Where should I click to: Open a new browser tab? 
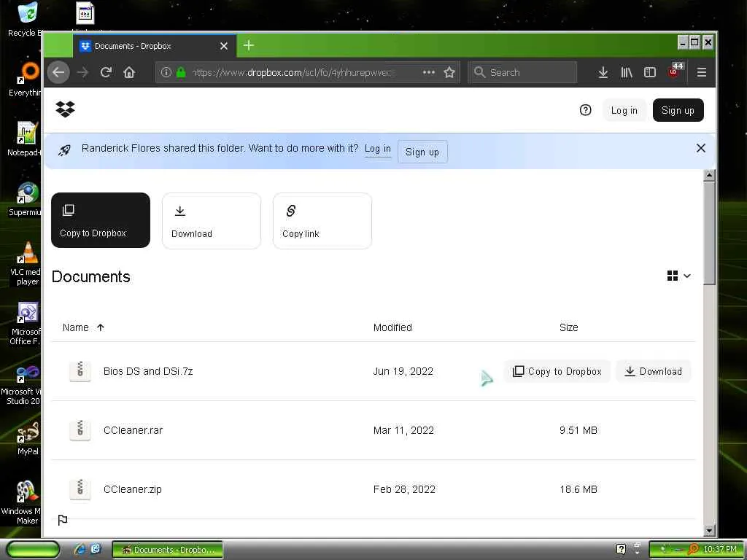tap(248, 46)
